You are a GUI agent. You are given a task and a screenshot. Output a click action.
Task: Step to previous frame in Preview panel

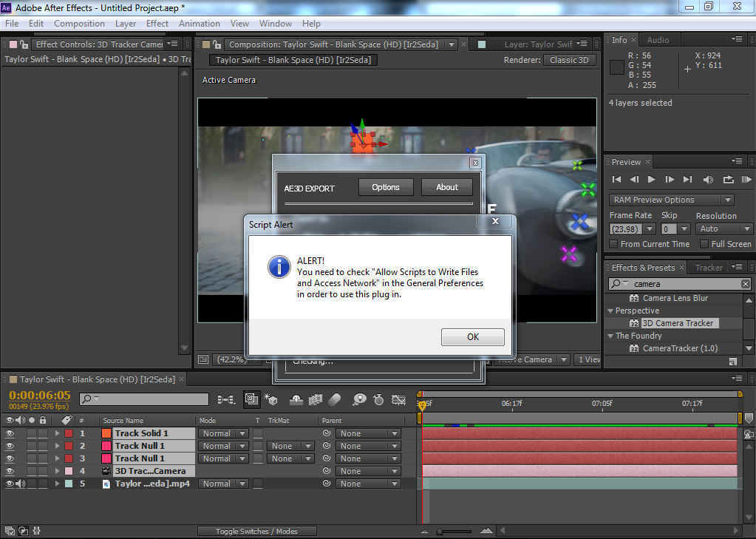coord(634,180)
